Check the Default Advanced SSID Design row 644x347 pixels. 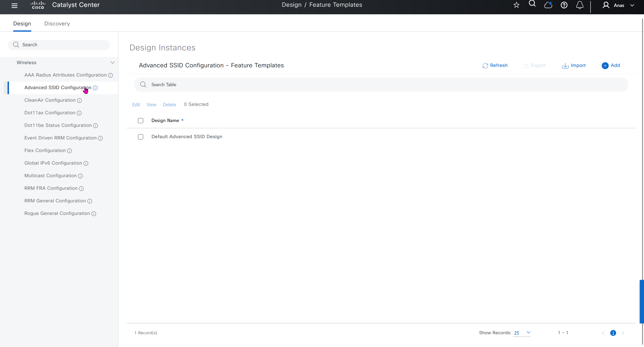click(x=140, y=137)
